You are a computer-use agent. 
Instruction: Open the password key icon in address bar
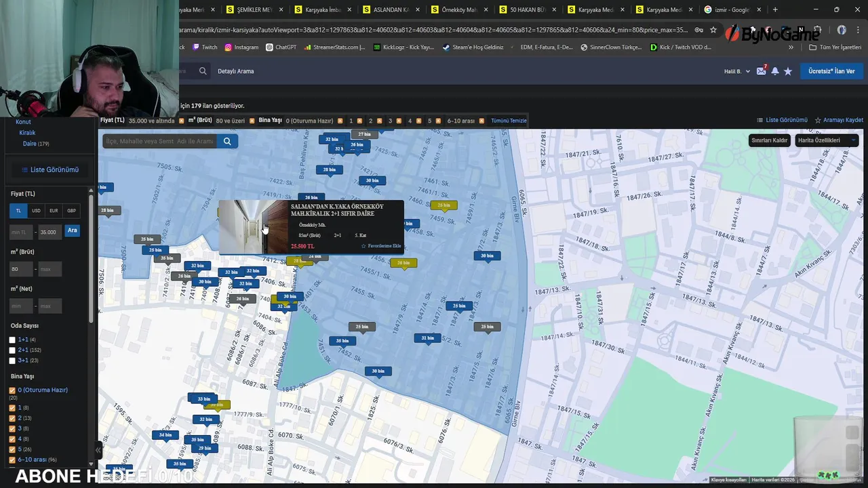[x=699, y=30]
